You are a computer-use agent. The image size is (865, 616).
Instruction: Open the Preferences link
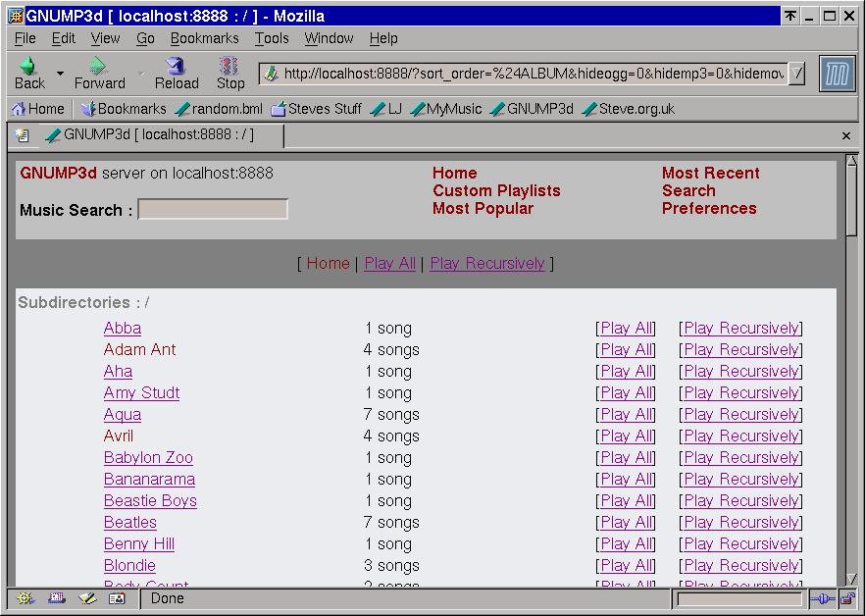(709, 208)
